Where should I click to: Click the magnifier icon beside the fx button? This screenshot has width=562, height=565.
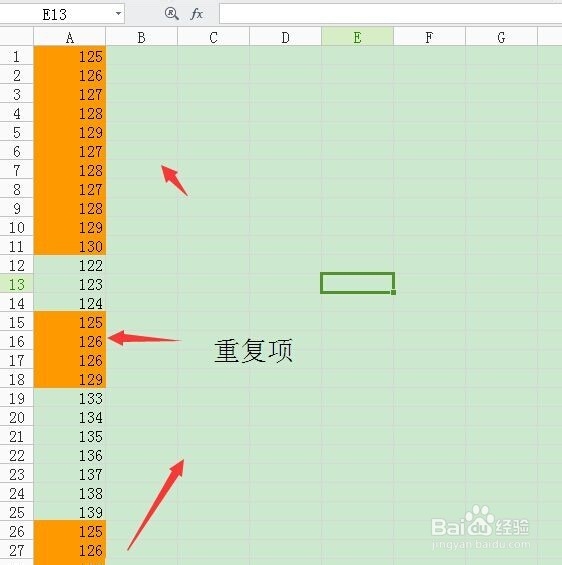pyautogui.click(x=171, y=14)
